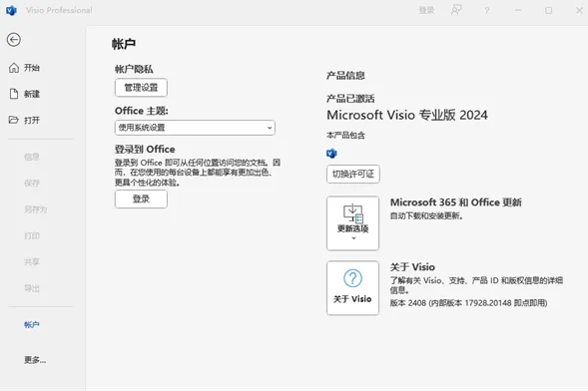Image resolution: width=588 pixels, height=391 pixels.
Task: Open the 帐户 account tab
Action: [x=32, y=325]
